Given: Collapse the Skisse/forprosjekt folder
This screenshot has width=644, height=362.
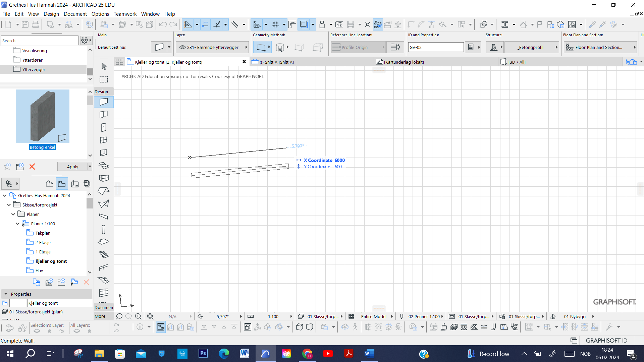Looking at the screenshot, I should (x=9, y=205).
